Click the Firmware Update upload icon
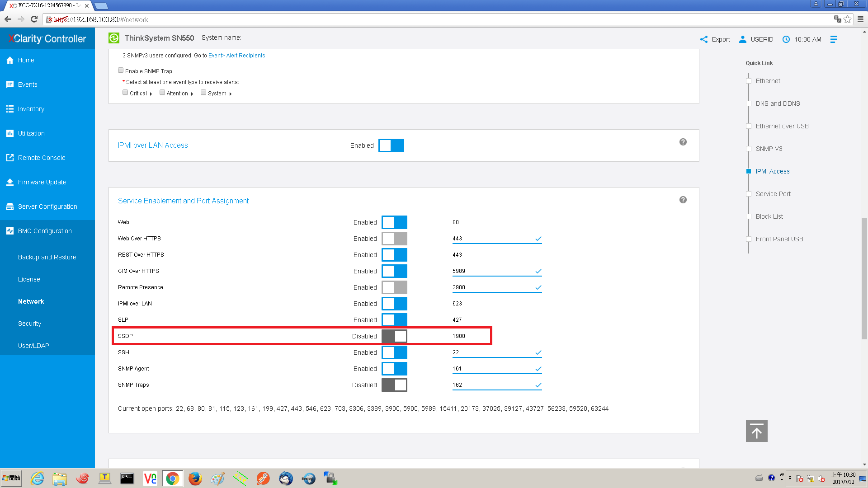Screen dimensions: 868x488 (x=10, y=182)
